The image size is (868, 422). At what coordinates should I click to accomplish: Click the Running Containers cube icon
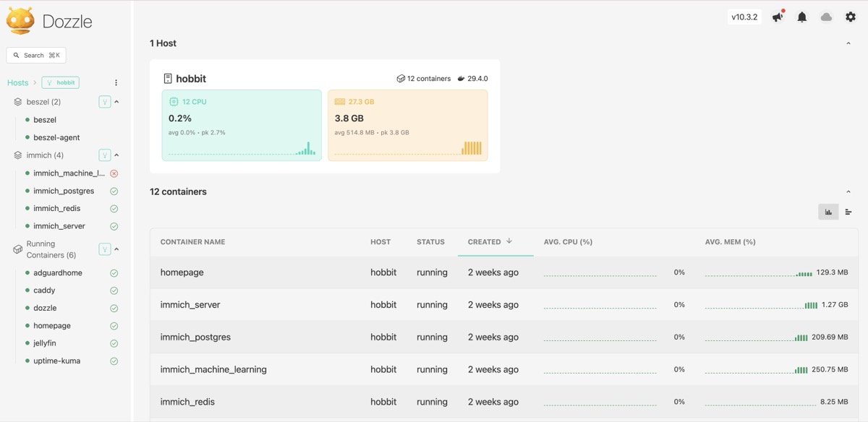pos(18,249)
